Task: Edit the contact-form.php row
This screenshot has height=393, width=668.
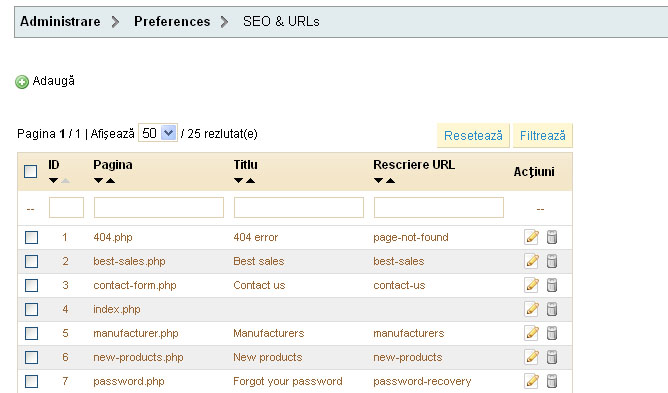Action: tap(531, 285)
